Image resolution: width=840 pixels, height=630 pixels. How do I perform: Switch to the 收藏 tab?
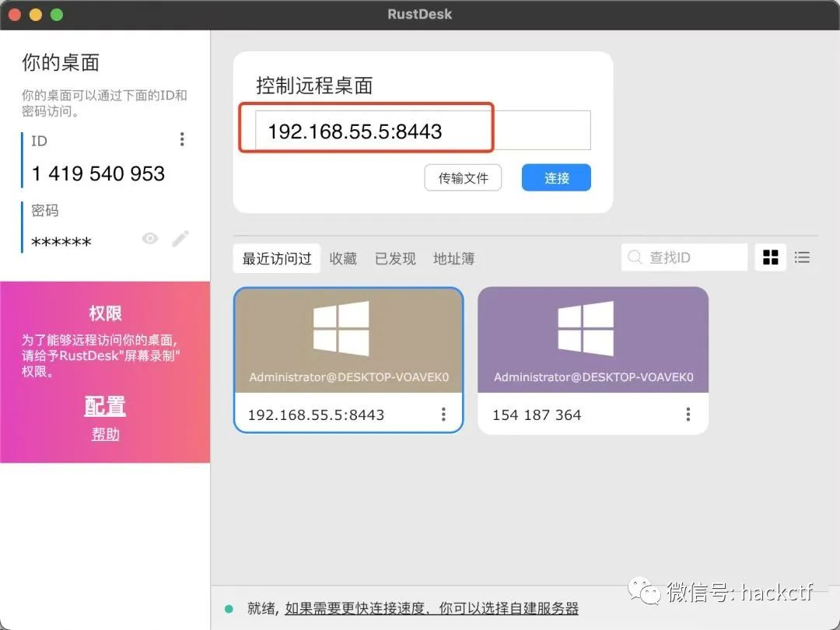point(343,258)
